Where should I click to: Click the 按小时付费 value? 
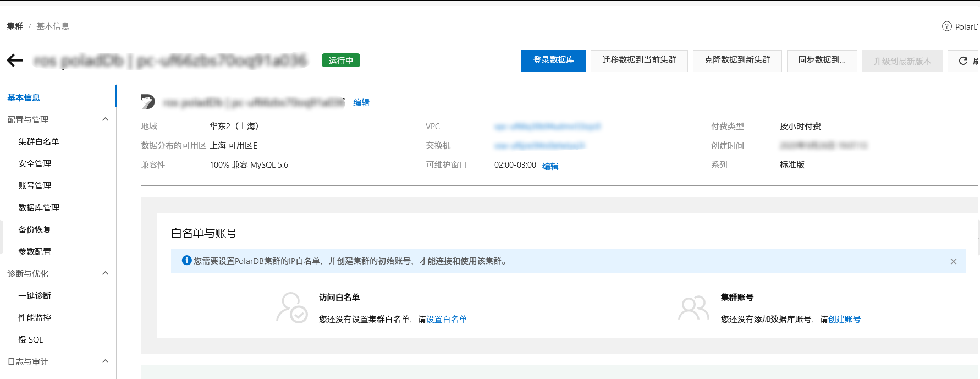pyautogui.click(x=800, y=126)
